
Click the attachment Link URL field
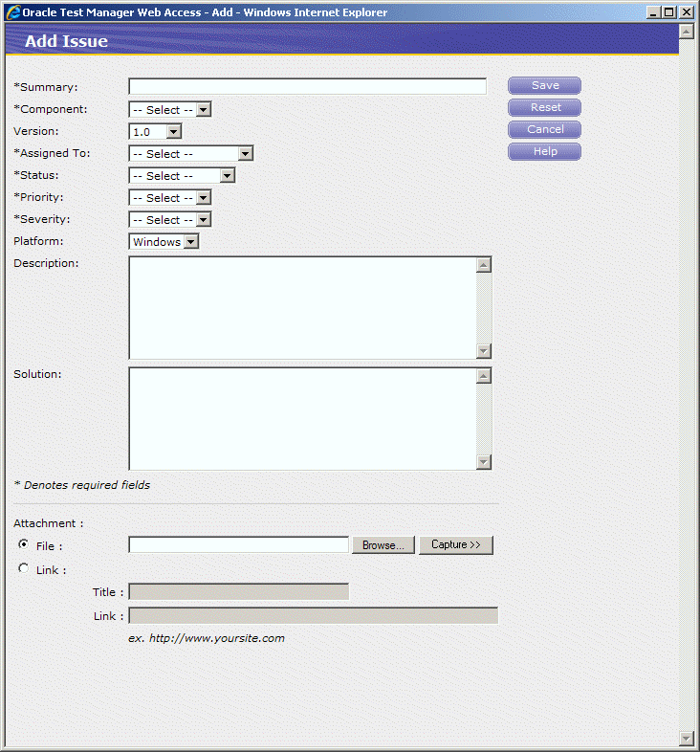pos(313,616)
